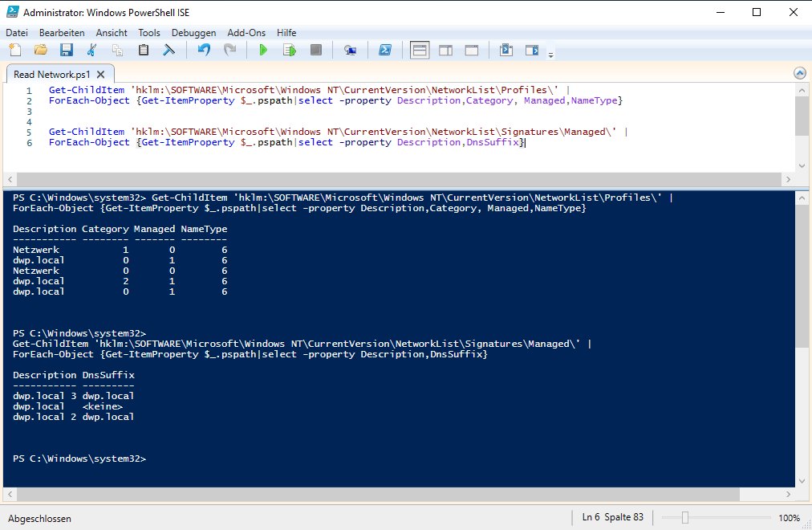Start PowerShell in a separate window icon
The image size is (812, 530).
[384, 50]
